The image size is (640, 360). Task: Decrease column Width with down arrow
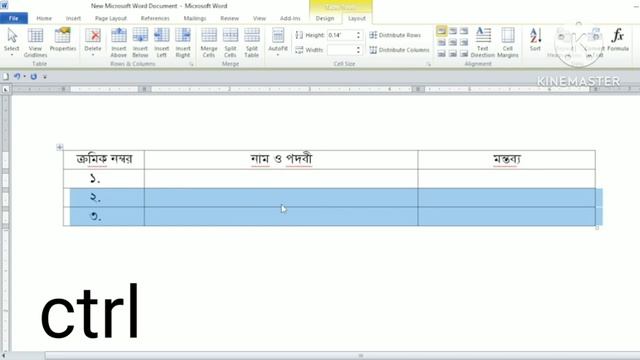[x=358, y=52]
